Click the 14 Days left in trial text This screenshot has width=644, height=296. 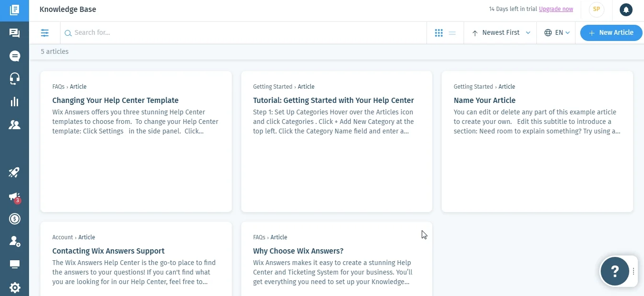click(x=513, y=9)
